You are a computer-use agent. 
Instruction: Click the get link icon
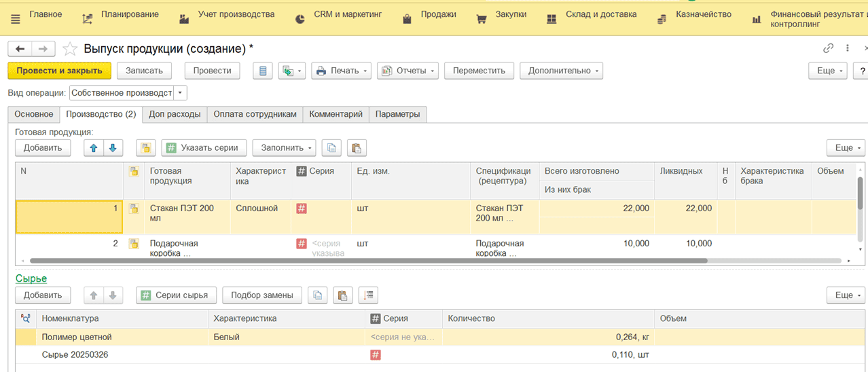pos(828,48)
